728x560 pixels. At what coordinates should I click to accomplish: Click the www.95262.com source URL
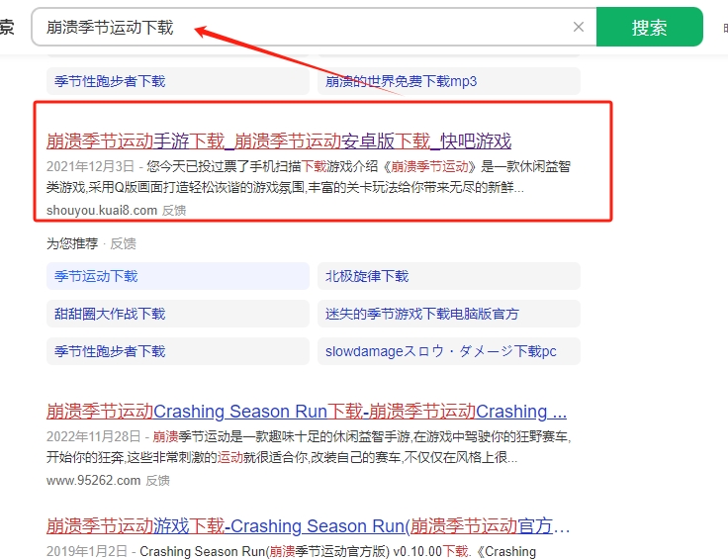point(93,481)
